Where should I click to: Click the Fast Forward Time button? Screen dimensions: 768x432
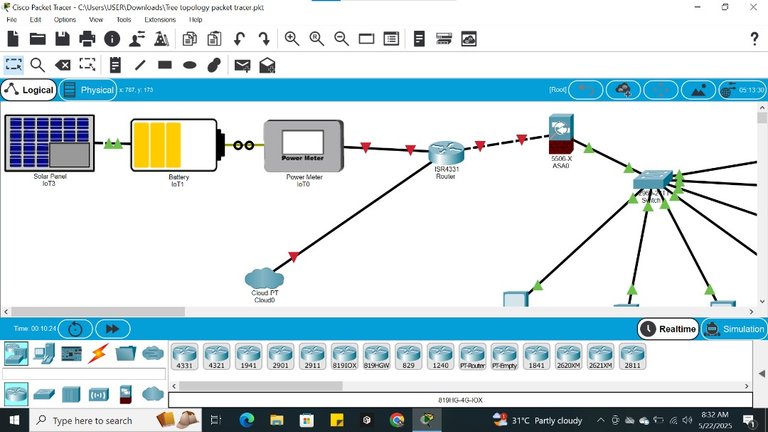(113, 329)
